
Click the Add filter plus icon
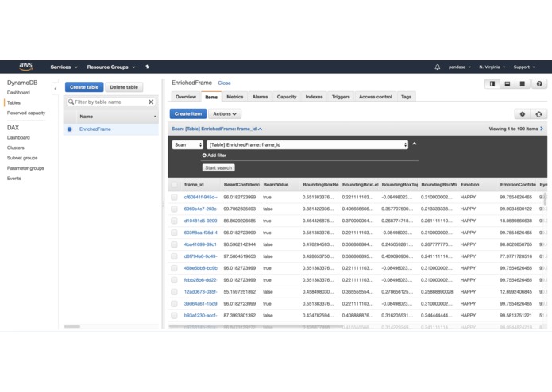point(204,155)
